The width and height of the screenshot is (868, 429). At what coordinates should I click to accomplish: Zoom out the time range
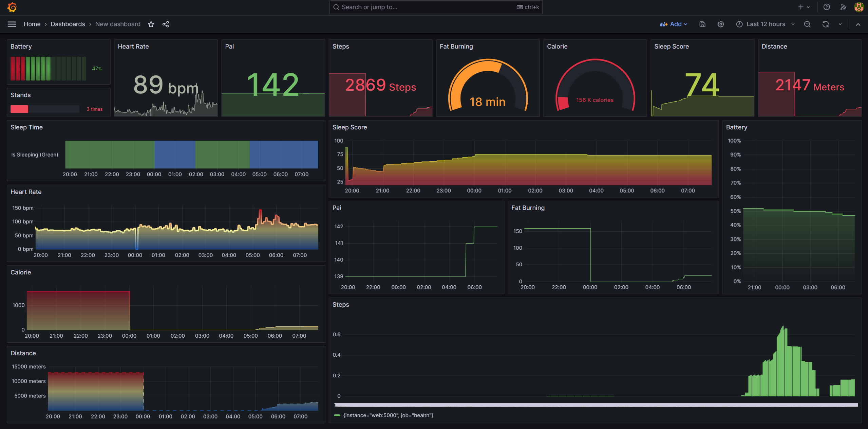tap(807, 24)
